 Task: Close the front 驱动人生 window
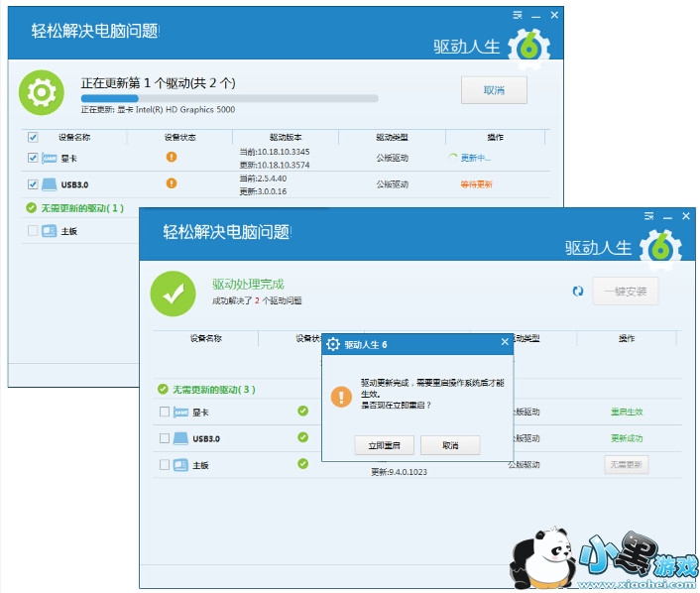pos(686,216)
